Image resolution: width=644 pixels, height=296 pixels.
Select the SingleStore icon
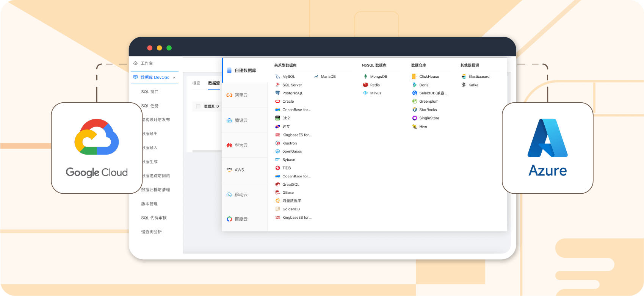point(415,118)
